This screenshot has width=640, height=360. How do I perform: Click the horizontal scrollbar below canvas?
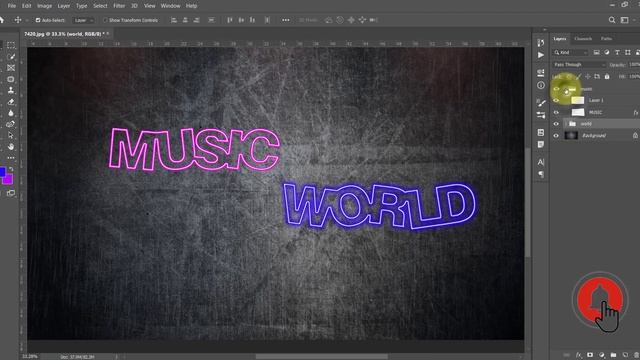(x=322, y=356)
